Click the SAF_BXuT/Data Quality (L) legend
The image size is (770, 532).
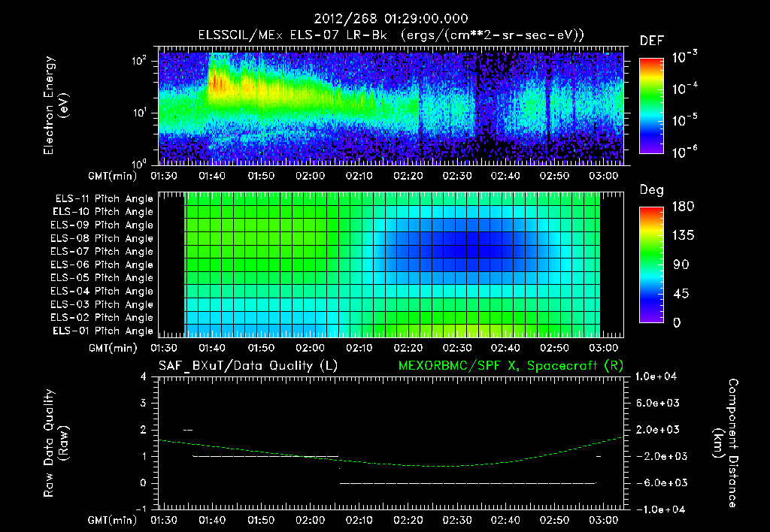pyautogui.click(x=248, y=366)
